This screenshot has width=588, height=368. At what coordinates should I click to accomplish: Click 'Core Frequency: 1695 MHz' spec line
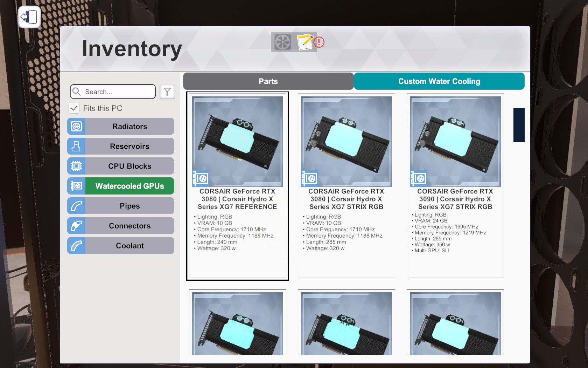pyautogui.click(x=445, y=227)
